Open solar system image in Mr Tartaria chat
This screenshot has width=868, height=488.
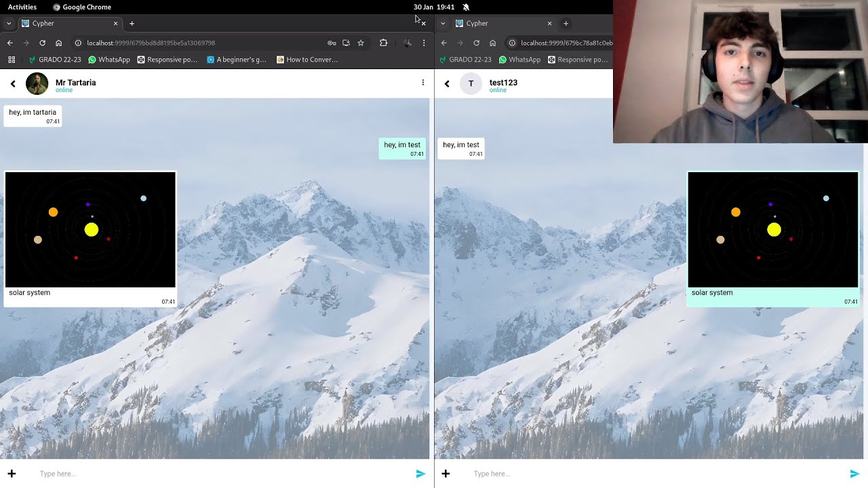90,230
